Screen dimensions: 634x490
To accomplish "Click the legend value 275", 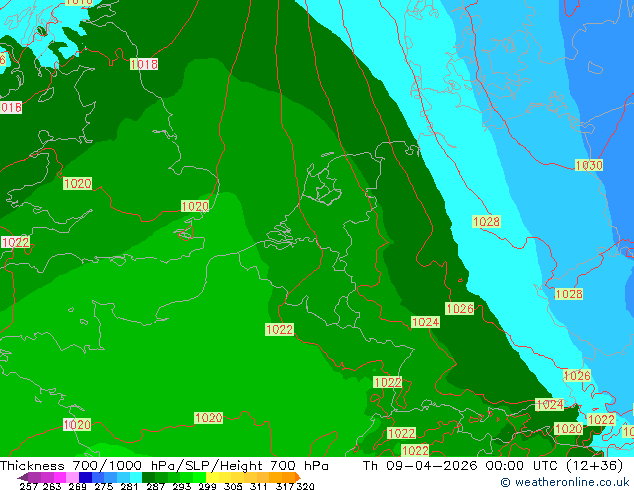I will [x=104, y=486].
